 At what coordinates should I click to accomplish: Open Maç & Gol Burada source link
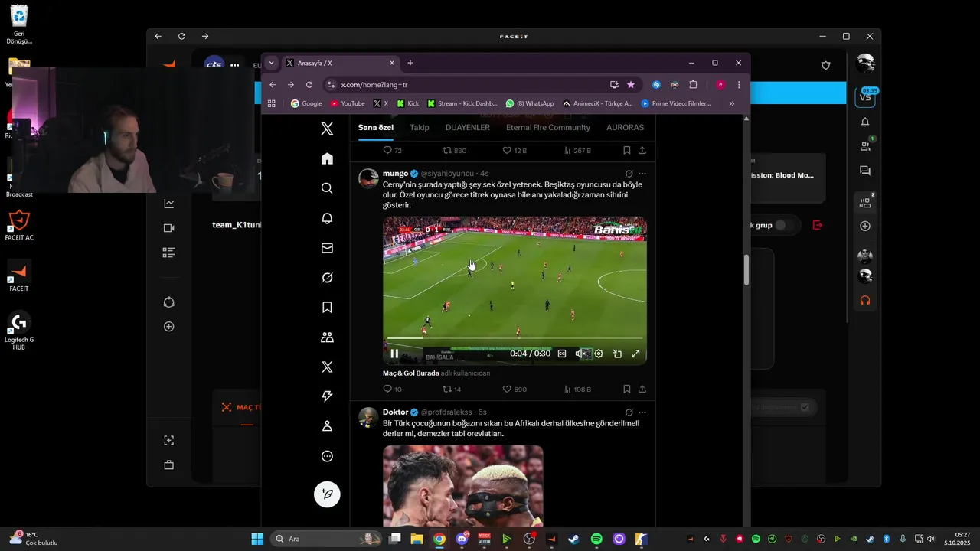[x=411, y=373]
